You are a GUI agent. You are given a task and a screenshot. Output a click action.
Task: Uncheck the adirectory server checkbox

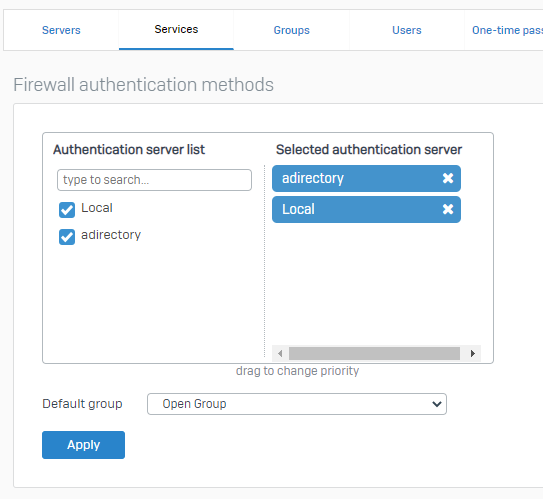67,237
